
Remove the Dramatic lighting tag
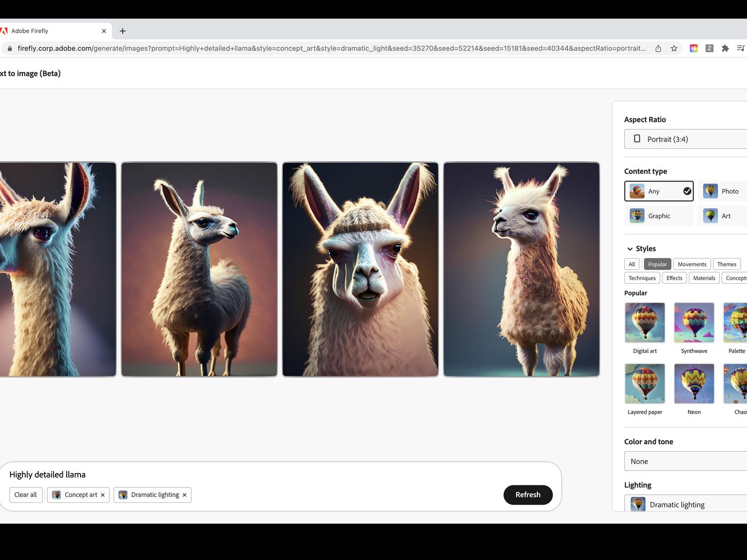click(185, 495)
